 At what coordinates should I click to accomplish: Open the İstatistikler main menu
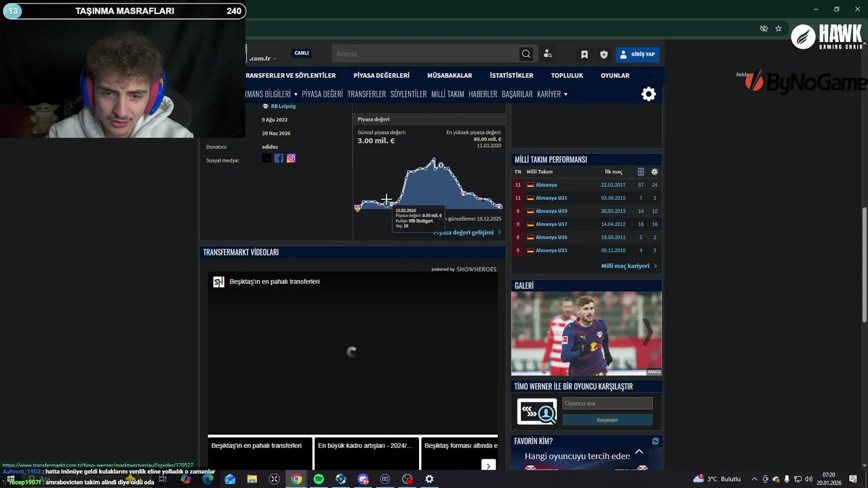pos(511,75)
